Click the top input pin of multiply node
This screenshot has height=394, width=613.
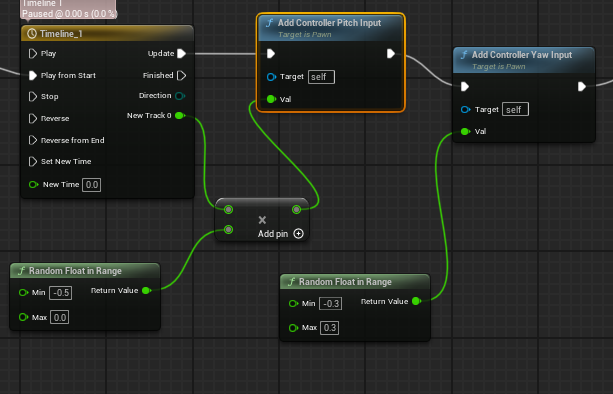pyautogui.click(x=229, y=210)
